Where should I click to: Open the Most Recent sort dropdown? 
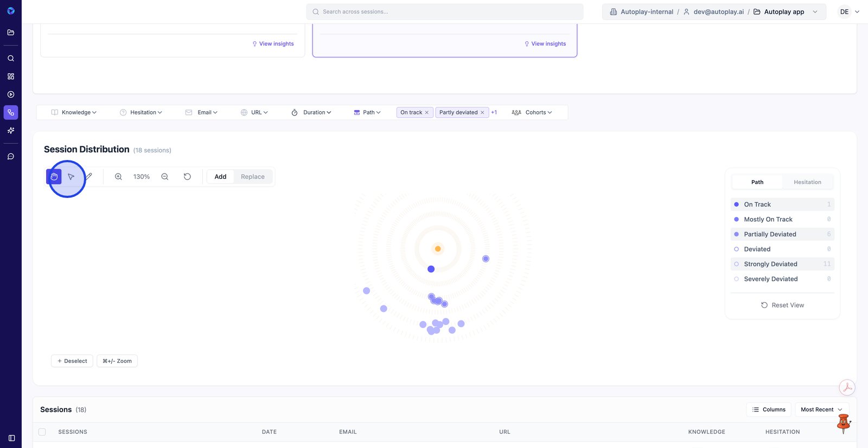pyautogui.click(x=821, y=409)
